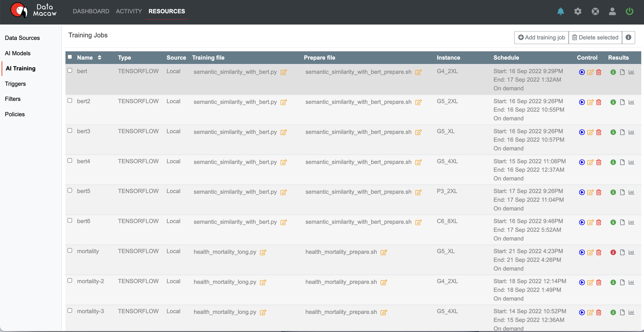This screenshot has width=644, height=332.
Task: Open results chart for bert5 job
Action: click(x=631, y=192)
